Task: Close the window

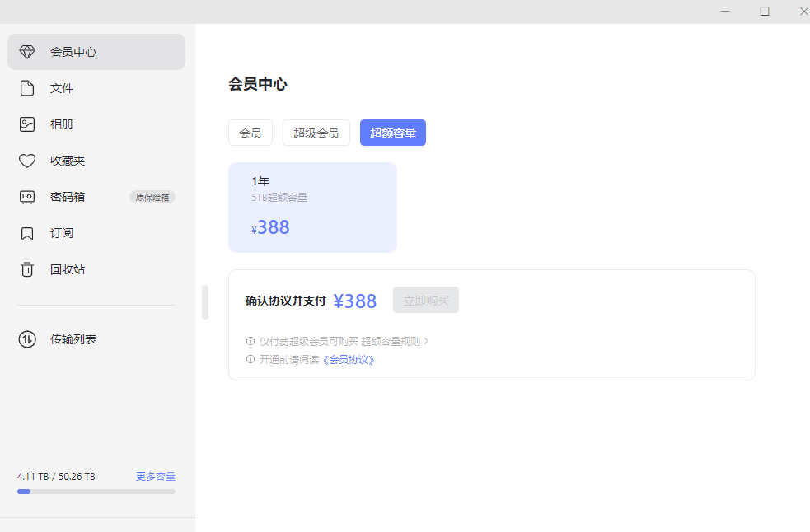Action: [x=803, y=11]
